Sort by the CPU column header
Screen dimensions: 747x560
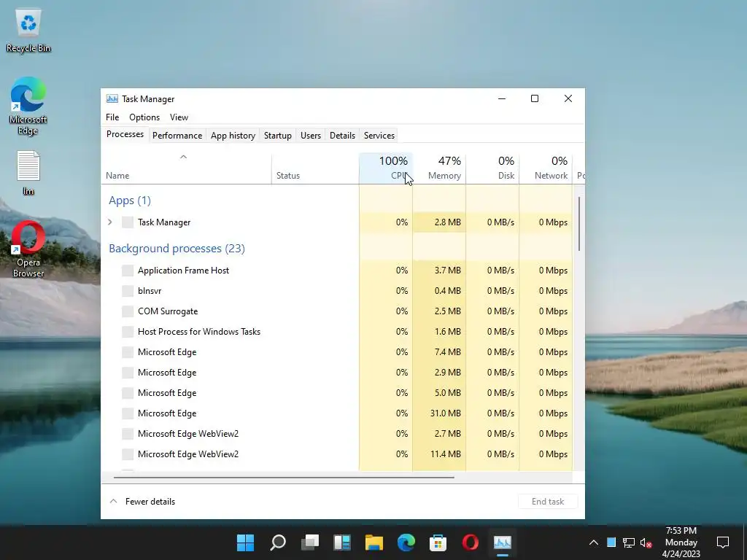[385, 168]
